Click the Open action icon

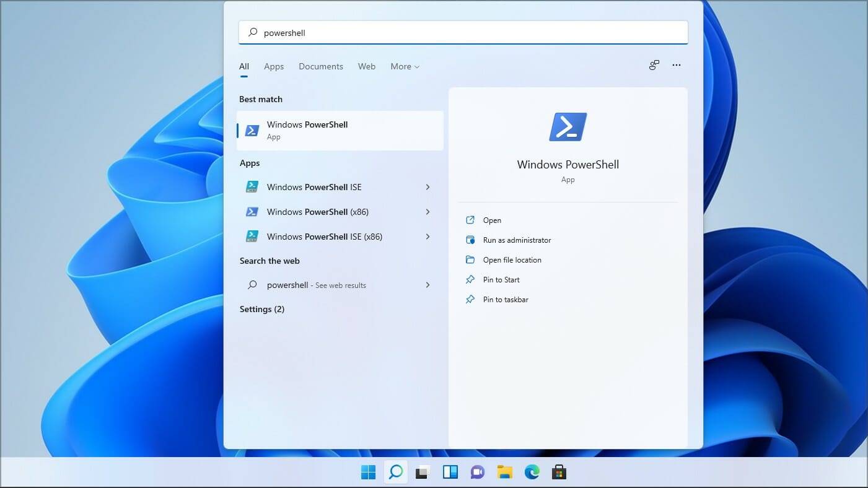coord(470,220)
